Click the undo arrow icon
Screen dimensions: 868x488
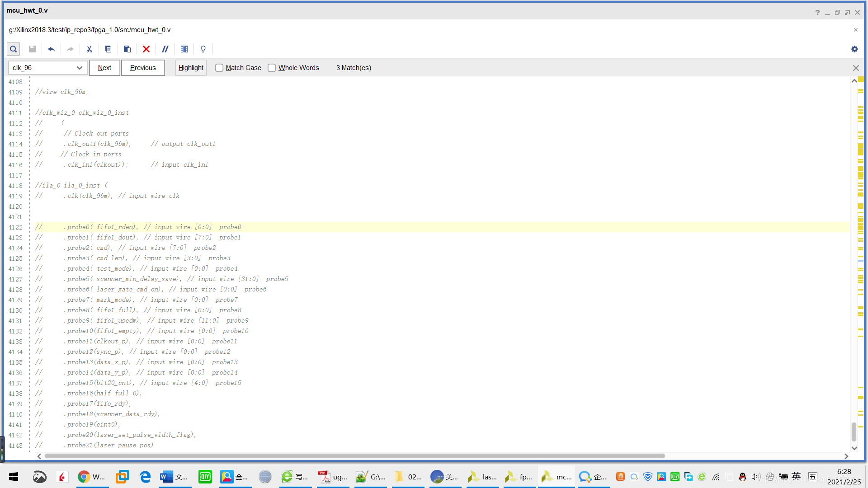pyautogui.click(x=51, y=49)
